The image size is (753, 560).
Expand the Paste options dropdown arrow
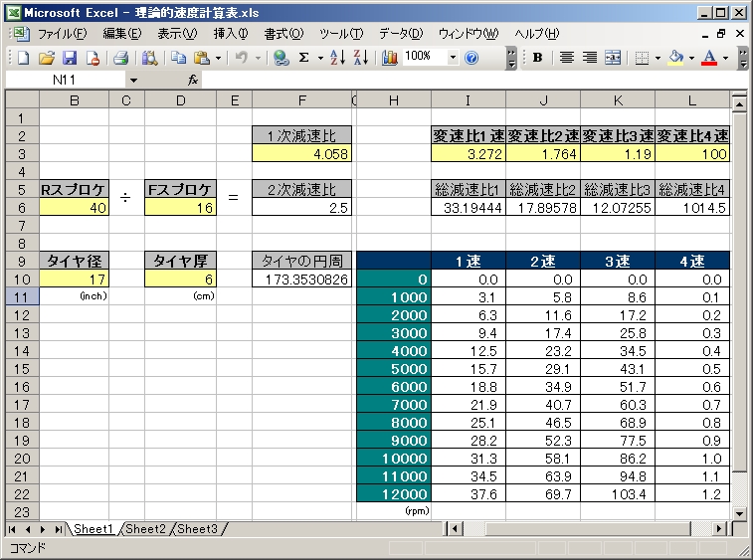(218, 58)
